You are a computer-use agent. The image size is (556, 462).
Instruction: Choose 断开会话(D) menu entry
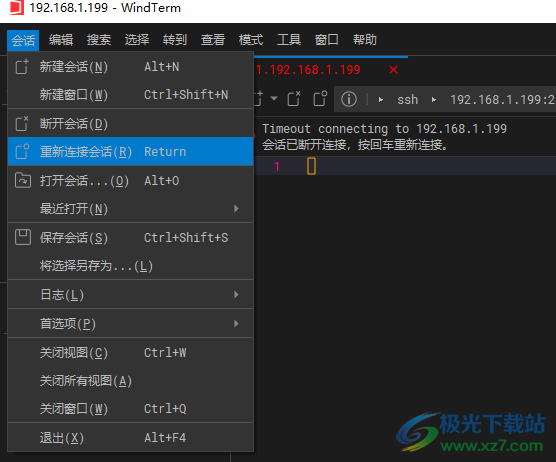point(130,124)
